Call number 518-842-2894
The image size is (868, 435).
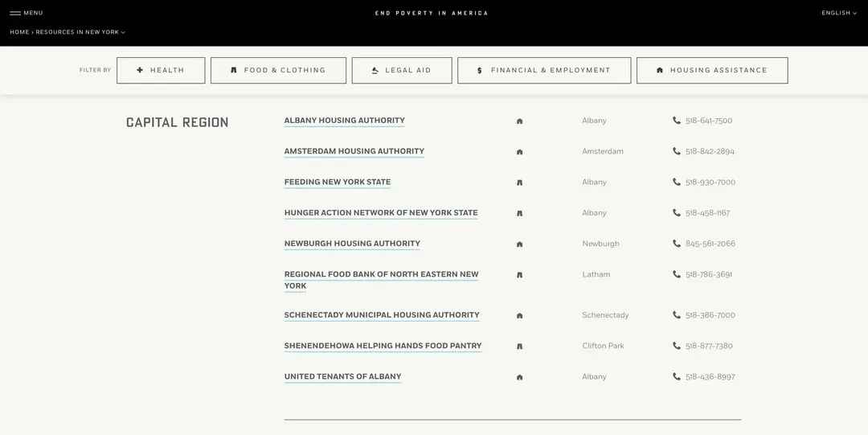coord(710,151)
